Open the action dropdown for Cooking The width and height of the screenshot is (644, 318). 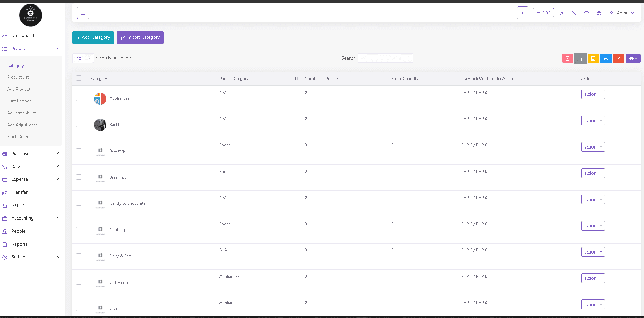pyautogui.click(x=593, y=226)
